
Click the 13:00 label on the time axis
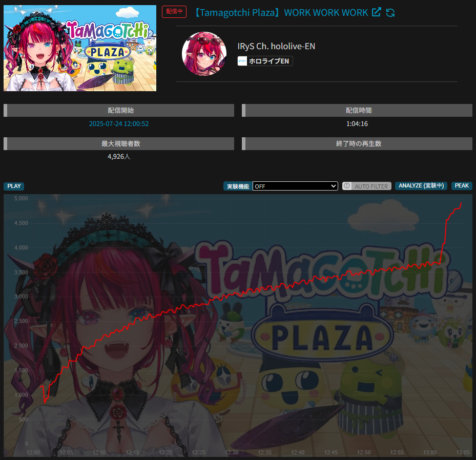(x=430, y=452)
